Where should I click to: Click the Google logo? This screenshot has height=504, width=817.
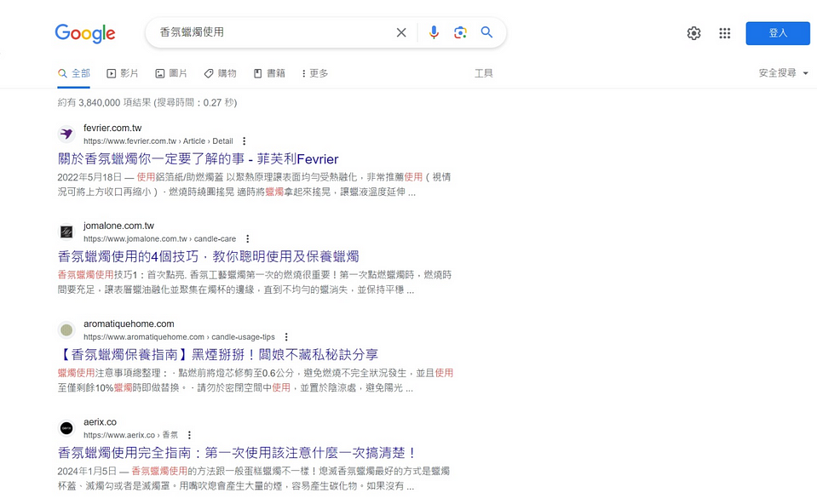coord(85,33)
